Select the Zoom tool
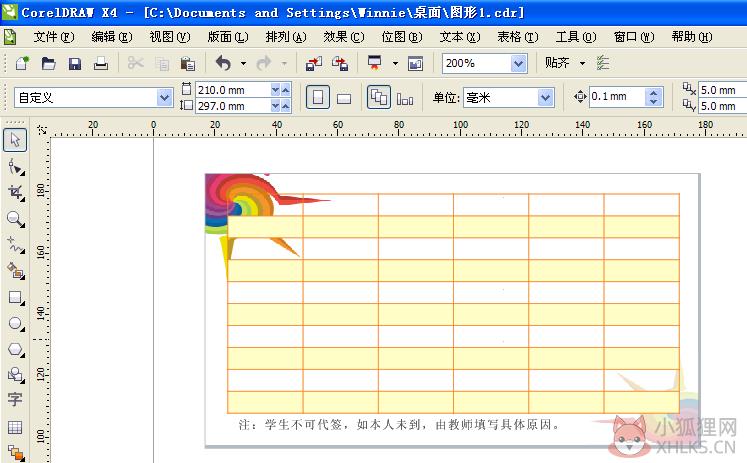 coord(15,219)
